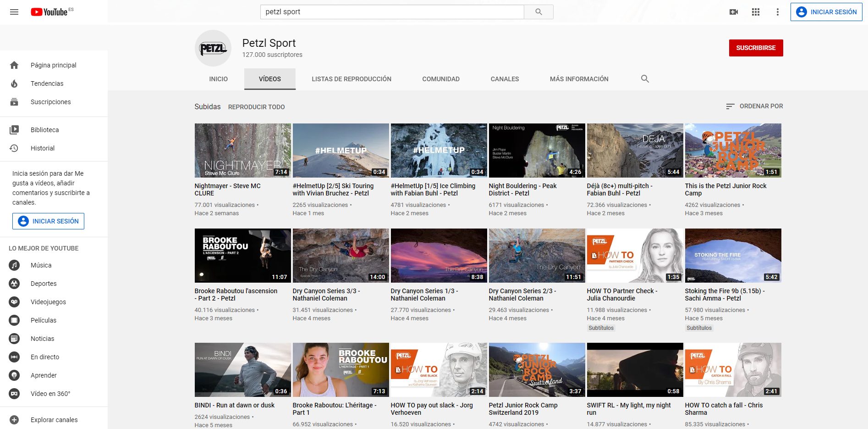868x429 pixels.
Task: Click Reproducir todo link
Action: (x=256, y=107)
